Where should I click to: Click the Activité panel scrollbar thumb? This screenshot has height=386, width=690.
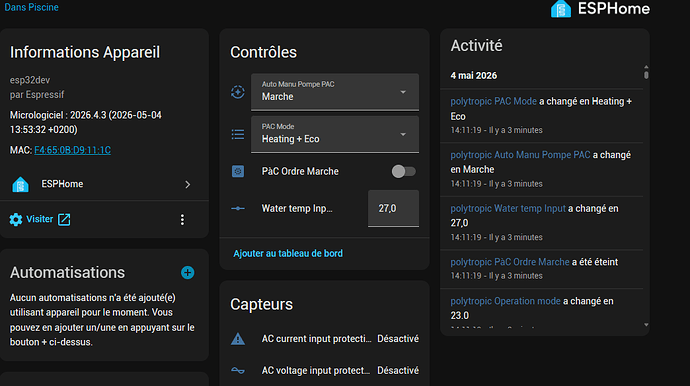[x=646, y=75]
